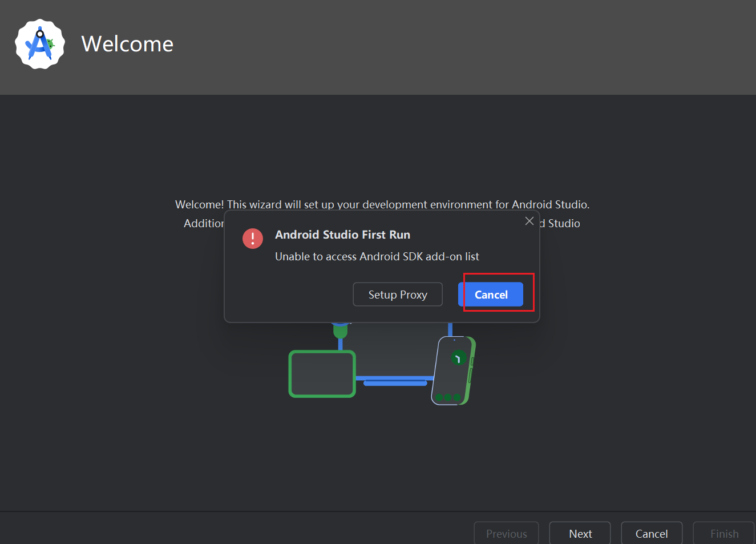Dismiss the error dialog with the X
The width and height of the screenshot is (756, 544).
tap(529, 220)
